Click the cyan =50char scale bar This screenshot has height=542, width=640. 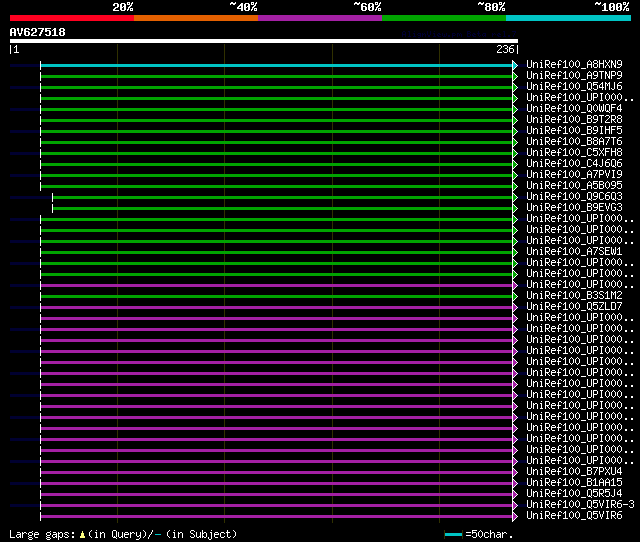coord(453,534)
